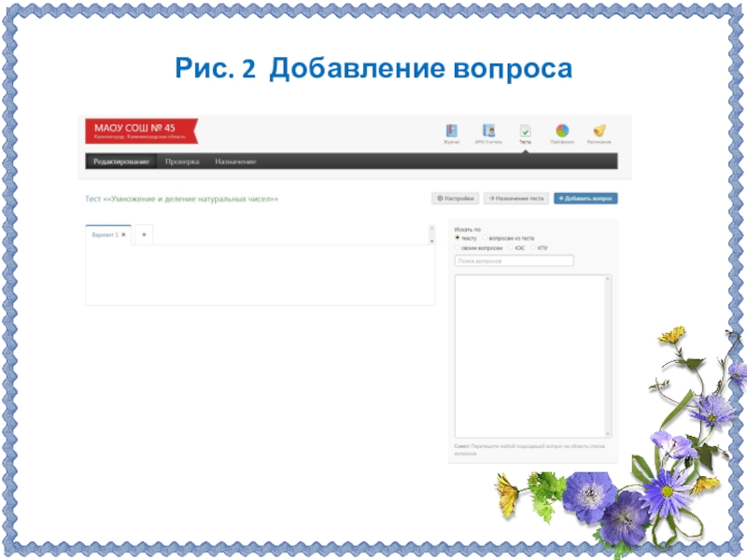This screenshot has width=747, height=560.
Task: Open the Расписание bell icon
Action: (x=599, y=132)
